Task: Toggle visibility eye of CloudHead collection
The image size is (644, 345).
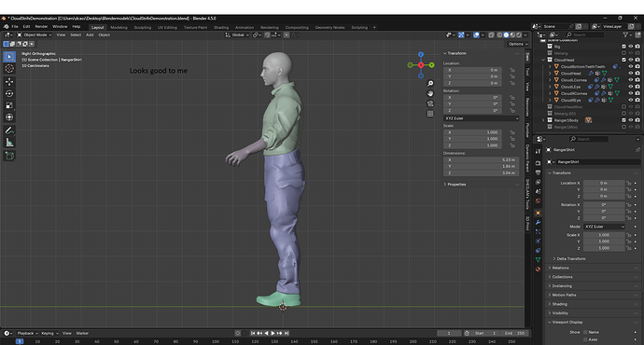Action: (x=631, y=60)
